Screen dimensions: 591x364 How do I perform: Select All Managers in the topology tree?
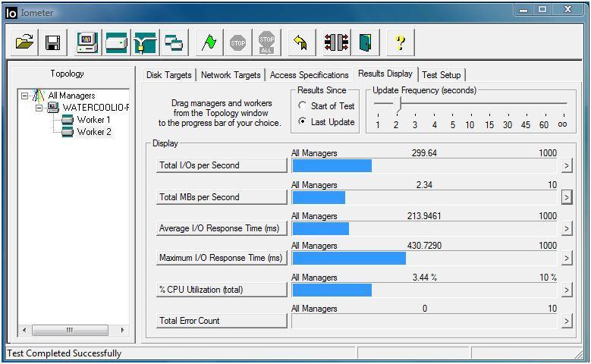click(x=71, y=96)
